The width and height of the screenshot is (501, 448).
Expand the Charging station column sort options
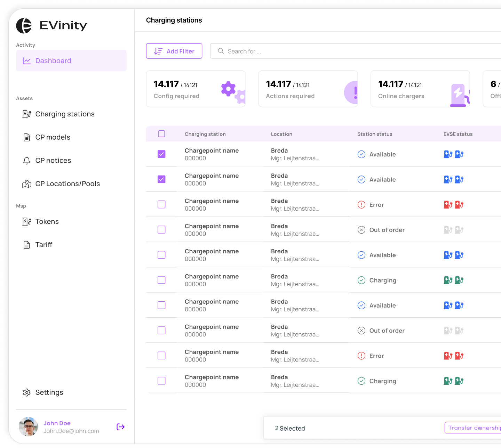coord(205,134)
